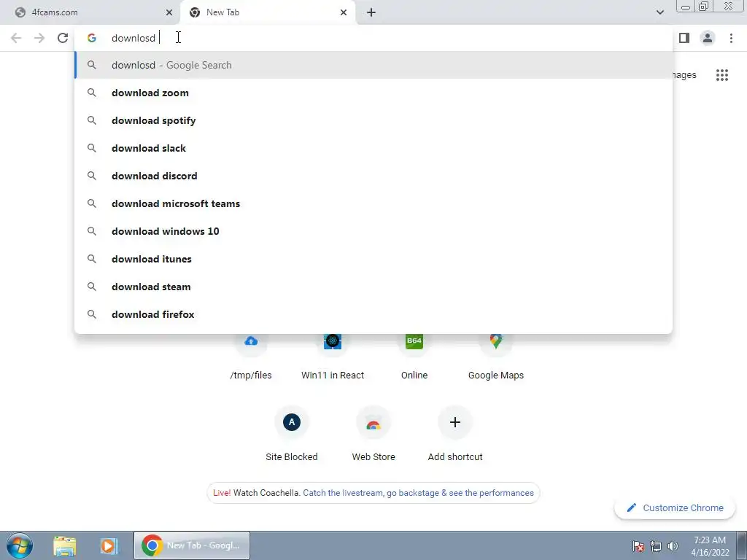Select the 'download windows 10' suggestion
Viewport: 747px width, 560px height.
coord(373,231)
